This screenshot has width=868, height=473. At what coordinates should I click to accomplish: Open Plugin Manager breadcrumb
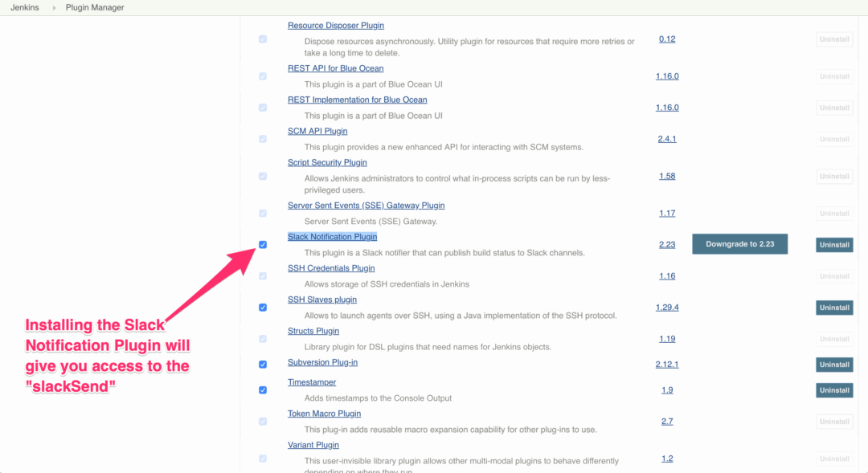[95, 8]
